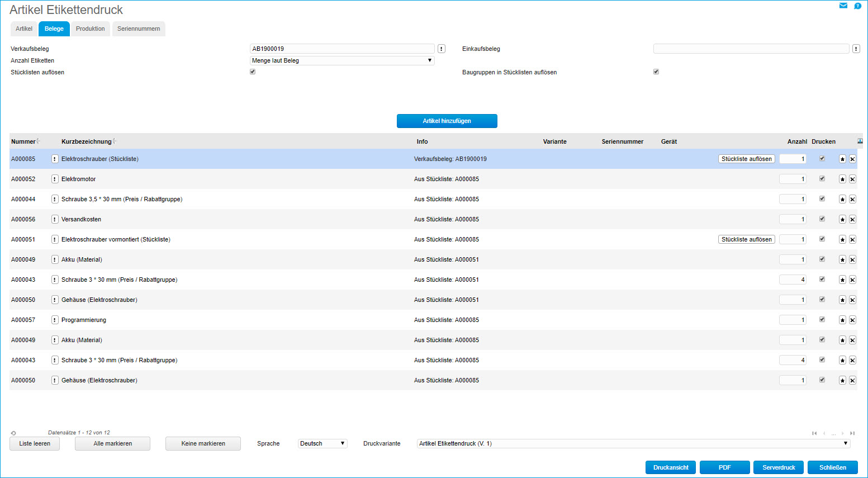
Task: Toggle Baugruppen in Stücklisten auflösen checkbox
Action: pos(656,72)
